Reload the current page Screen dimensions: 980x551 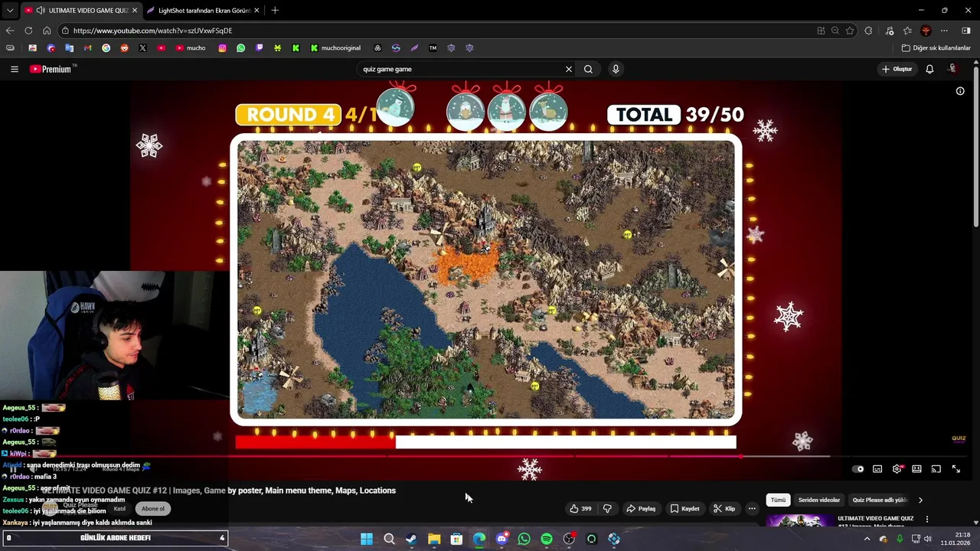[28, 31]
